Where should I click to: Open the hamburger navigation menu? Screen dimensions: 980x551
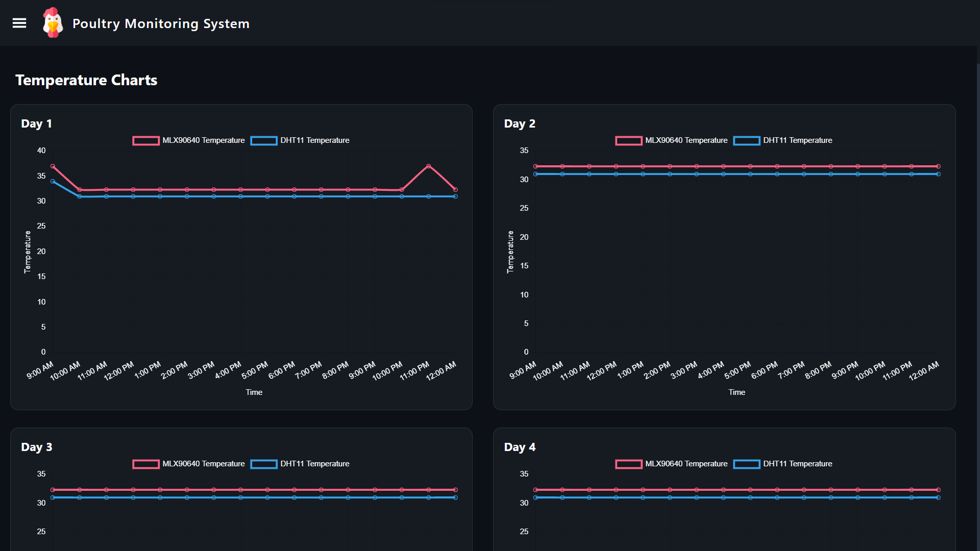[19, 23]
